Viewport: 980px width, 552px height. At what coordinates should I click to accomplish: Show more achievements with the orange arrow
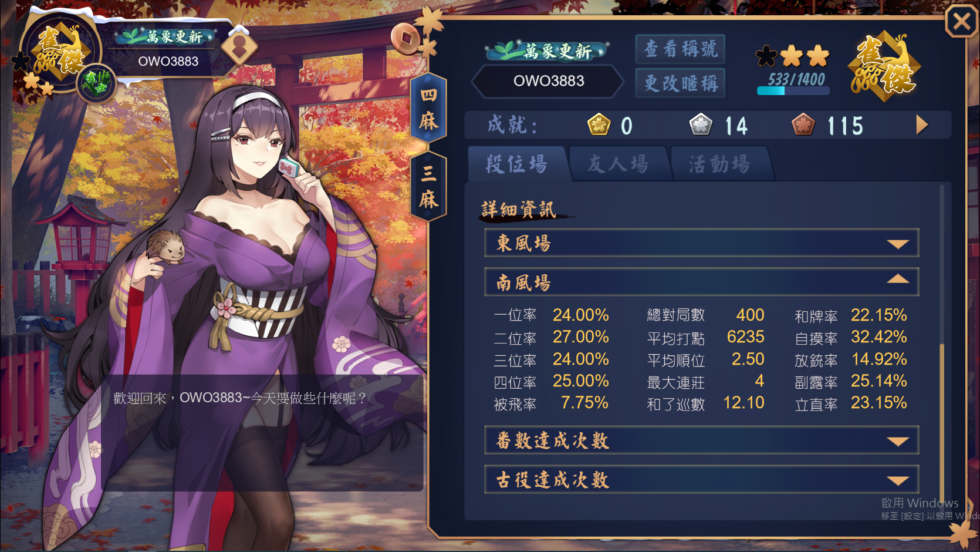coord(922,124)
